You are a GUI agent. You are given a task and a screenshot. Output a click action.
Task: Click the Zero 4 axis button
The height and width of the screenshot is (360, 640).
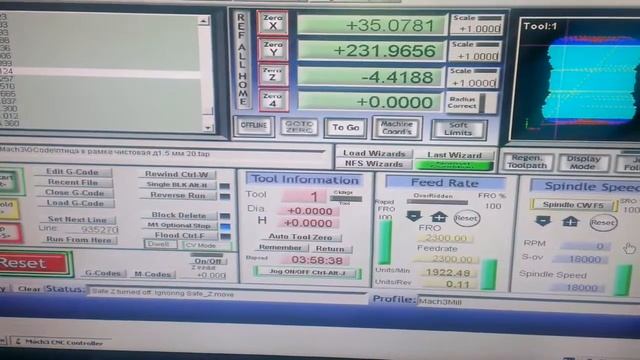(x=273, y=100)
